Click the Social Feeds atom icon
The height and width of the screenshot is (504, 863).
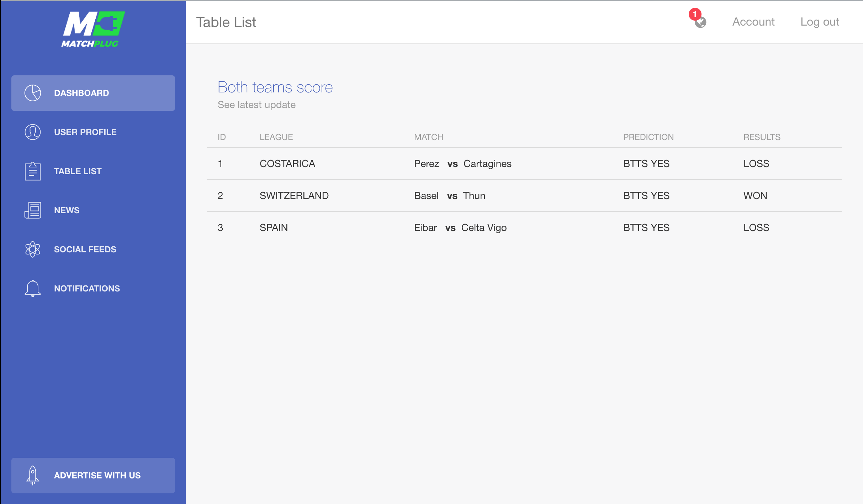point(33,249)
